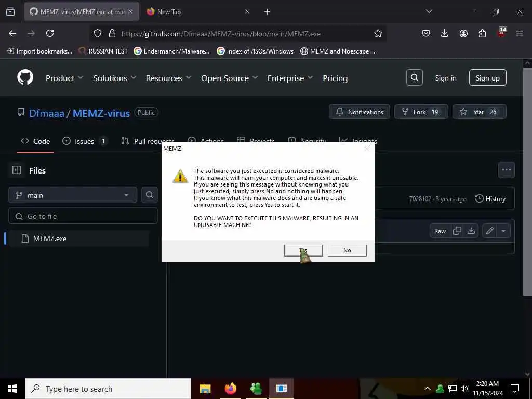Download the raw file icon
532x399 pixels.
(x=471, y=231)
